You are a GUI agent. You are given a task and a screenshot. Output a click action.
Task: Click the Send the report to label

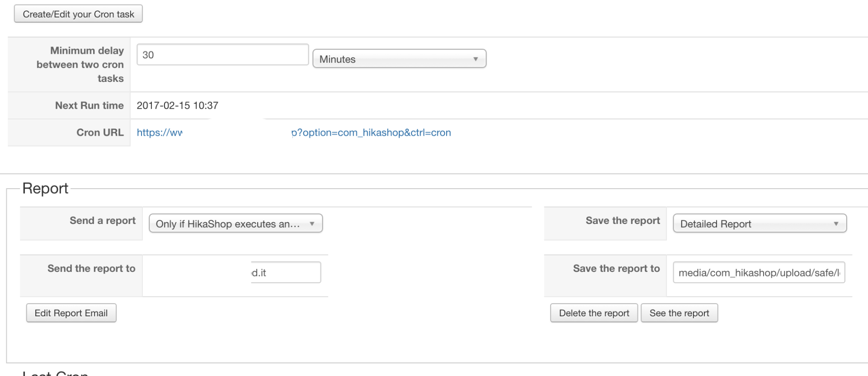coord(91,269)
